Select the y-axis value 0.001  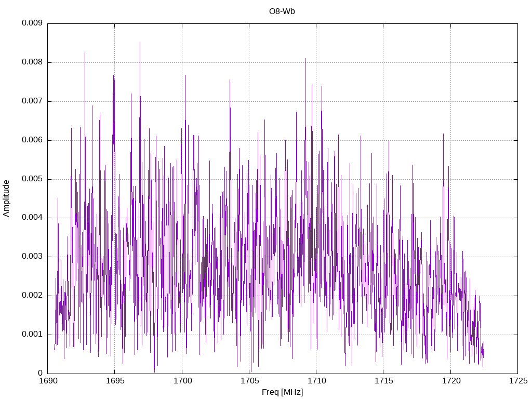32,334
